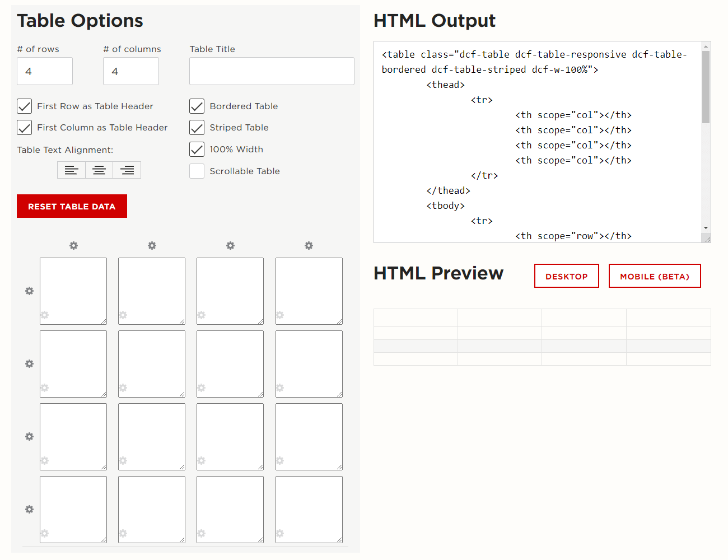
Task: Click the '<th scope="row"></th>' line
Action: tap(573, 236)
